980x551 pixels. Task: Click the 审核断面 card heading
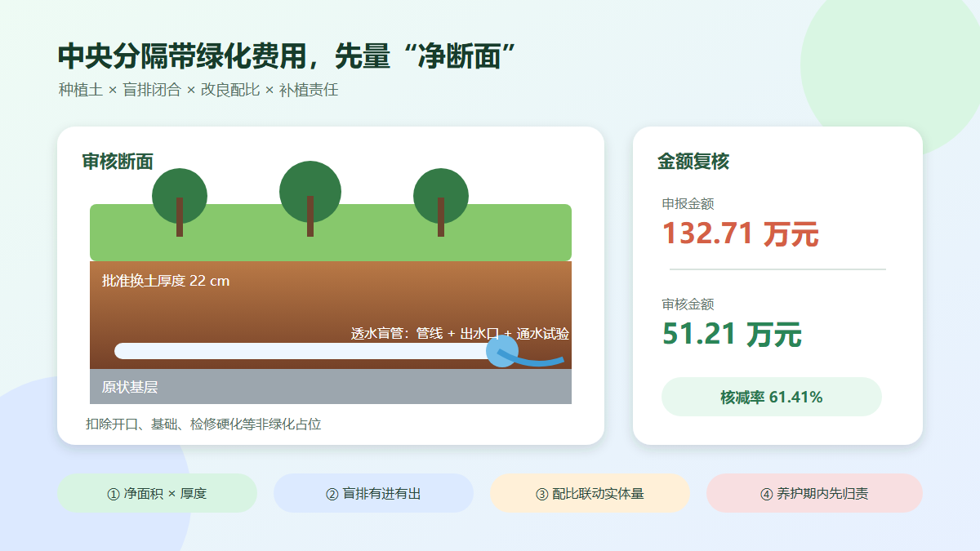(x=118, y=162)
